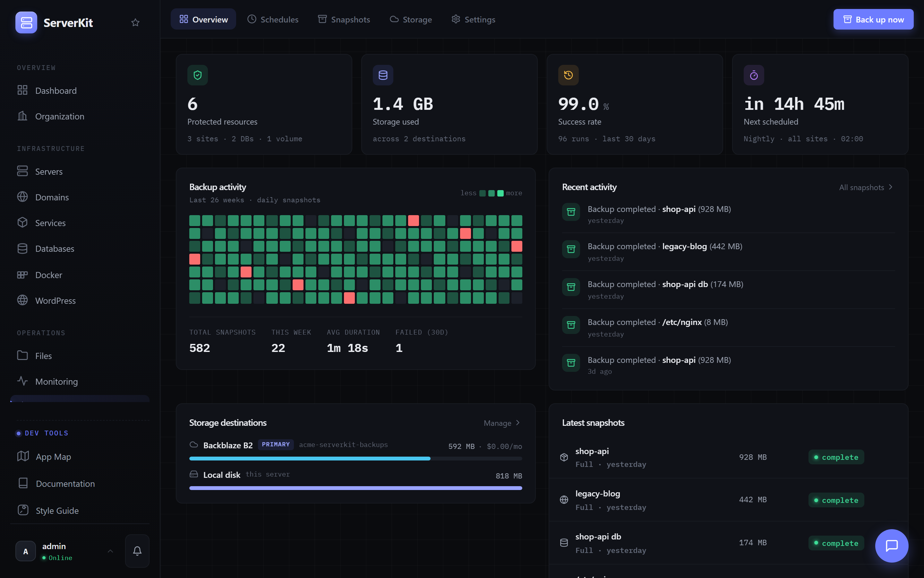Click the Backblaze B2 usage progress bar
924x578 pixels.
[x=355, y=458]
